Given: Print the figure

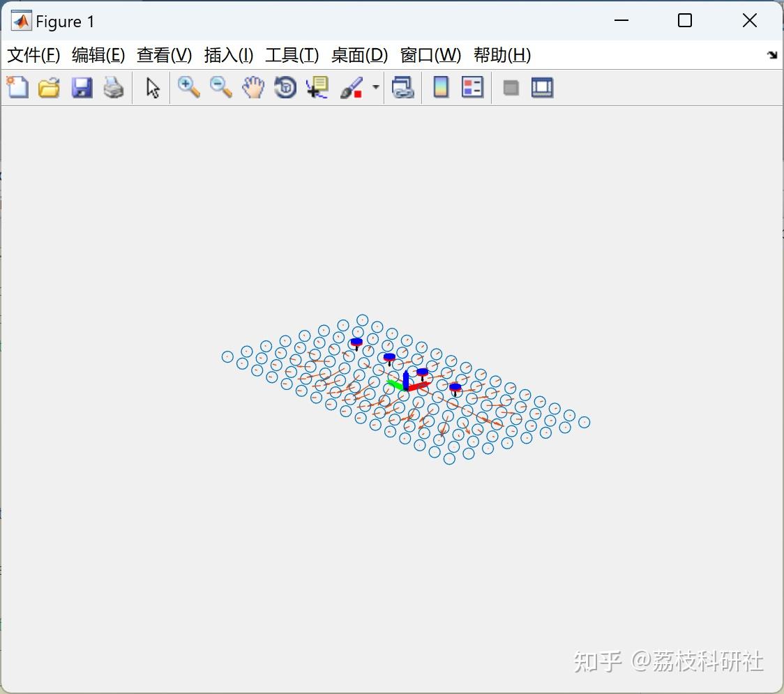Looking at the screenshot, I should click(x=114, y=87).
